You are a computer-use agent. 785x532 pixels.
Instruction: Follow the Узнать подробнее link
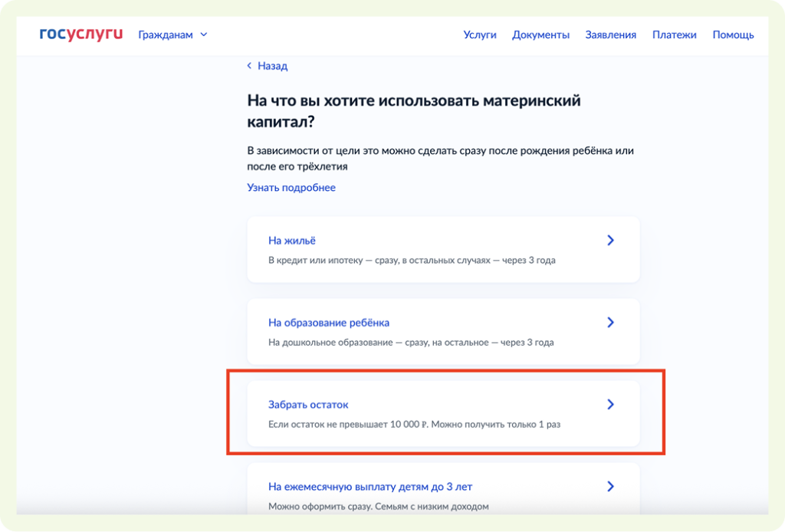291,187
